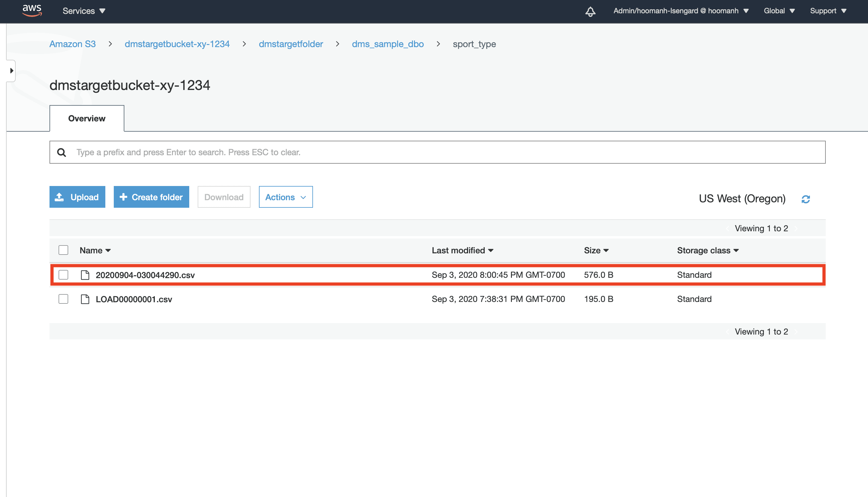Open LOAD00000001.csv file
This screenshot has height=497, width=868.
click(x=134, y=299)
